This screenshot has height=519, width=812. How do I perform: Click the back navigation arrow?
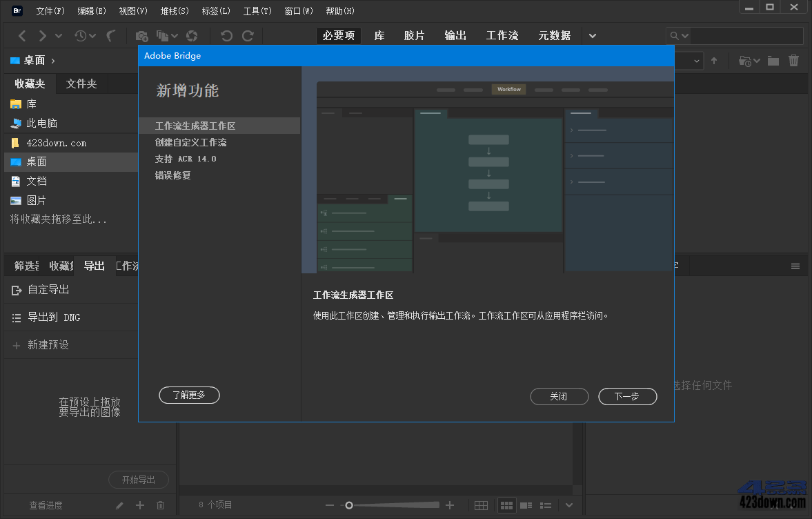[x=23, y=35]
